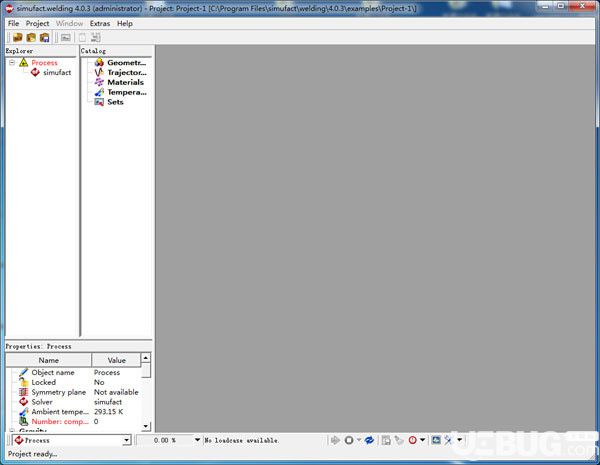Image resolution: width=600 pixels, height=465 pixels.
Task: Open the Project menu
Action: click(x=38, y=23)
